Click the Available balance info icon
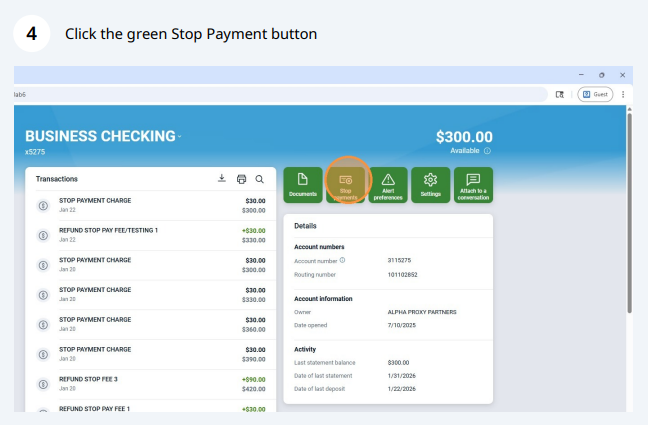648x425 pixels. (x=488, y=151)
